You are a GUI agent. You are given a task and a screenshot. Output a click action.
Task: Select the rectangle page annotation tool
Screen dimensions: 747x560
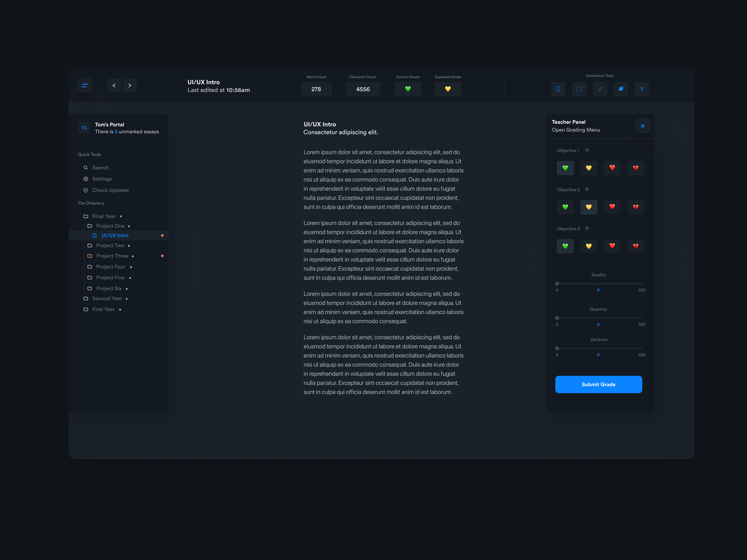(x=558, y=89)
